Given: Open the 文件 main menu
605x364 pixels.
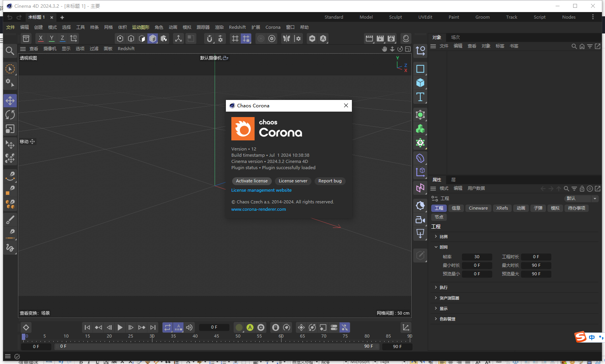Looking at the screenshot, I should click(x=10, y=27).
